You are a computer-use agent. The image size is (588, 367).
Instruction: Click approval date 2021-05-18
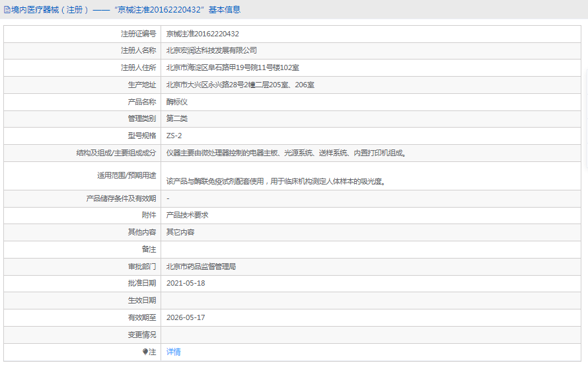tap(186, 283)
